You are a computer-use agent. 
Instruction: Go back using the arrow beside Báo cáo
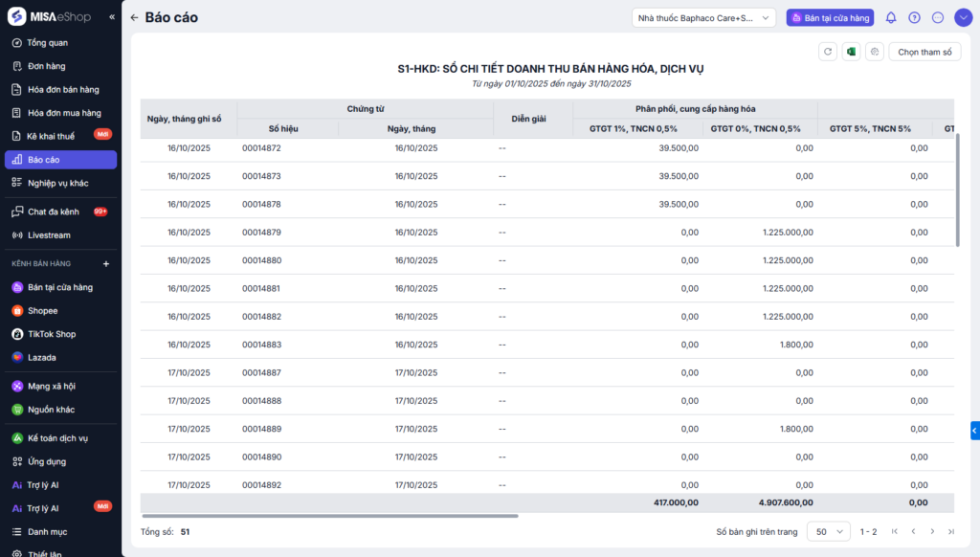(x=134, y=17)
